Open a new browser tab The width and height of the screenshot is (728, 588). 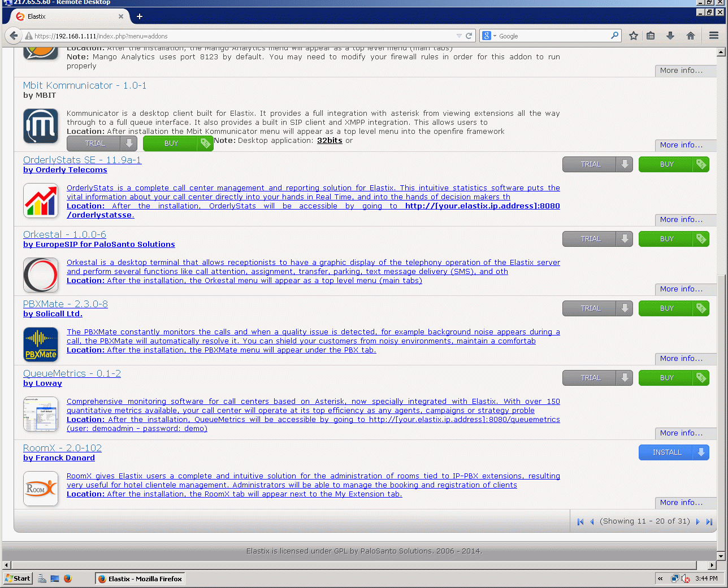140,16
